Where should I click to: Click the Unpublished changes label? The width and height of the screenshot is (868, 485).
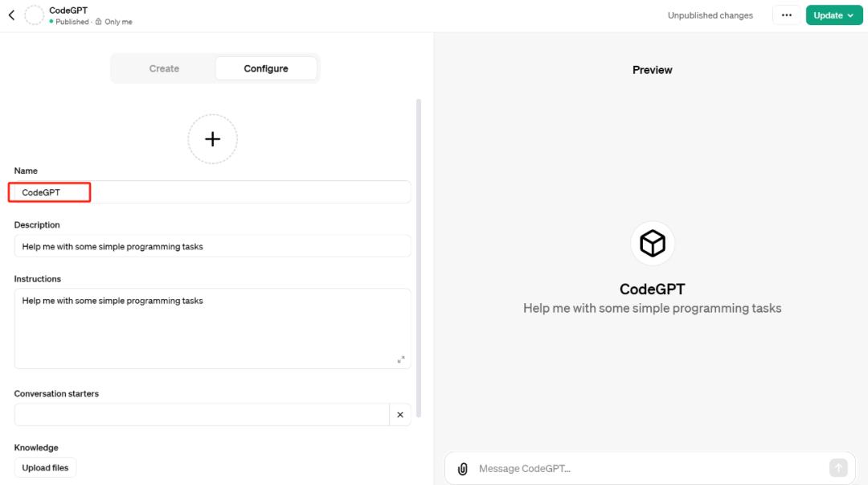(710, 15)
